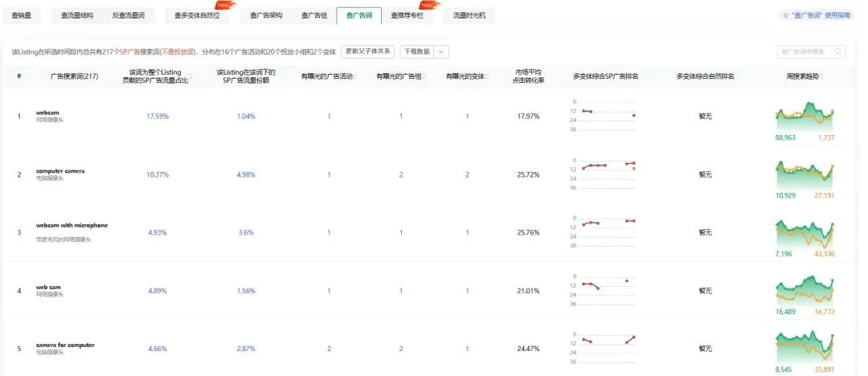Screen dimensions: 868x376
Task: Select the 查多变体自然位 tab
Action: 197,15
